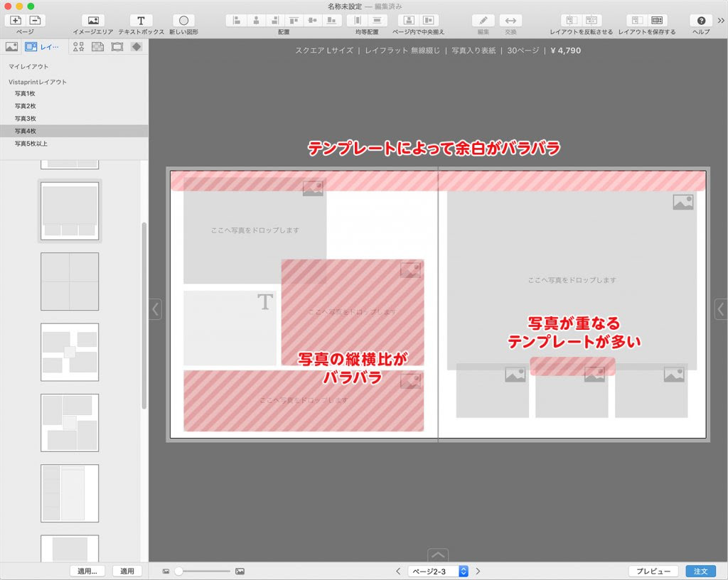
Task: Save layout (レイアウトを保存する) right icon
Action: pos(657,21)
